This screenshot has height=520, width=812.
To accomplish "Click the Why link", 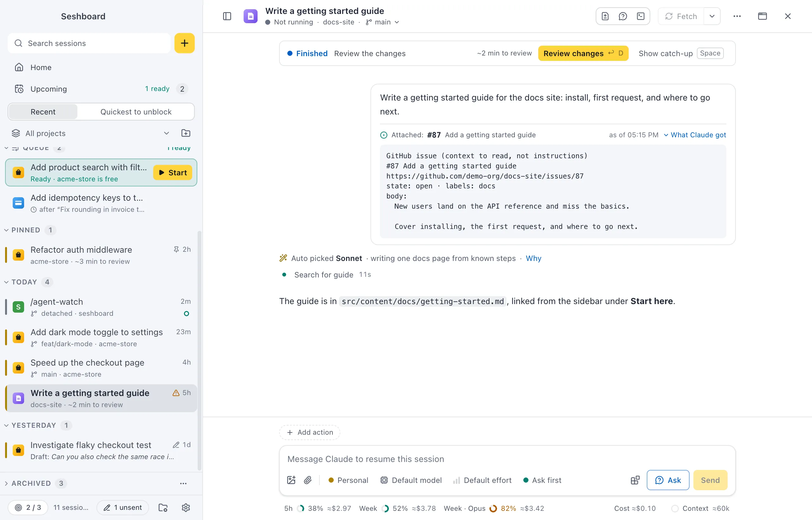I will [x=533, y=258].
